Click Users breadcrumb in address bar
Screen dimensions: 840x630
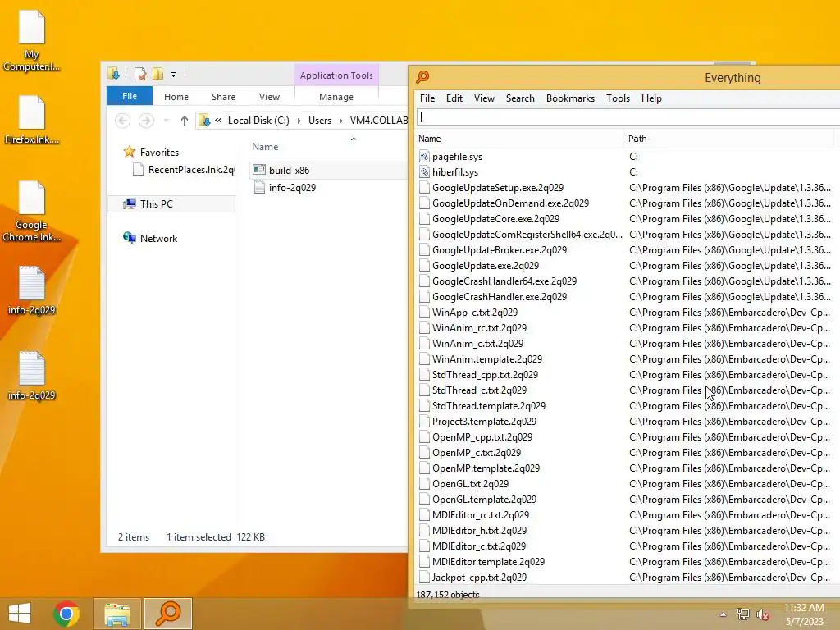[320, 121]
